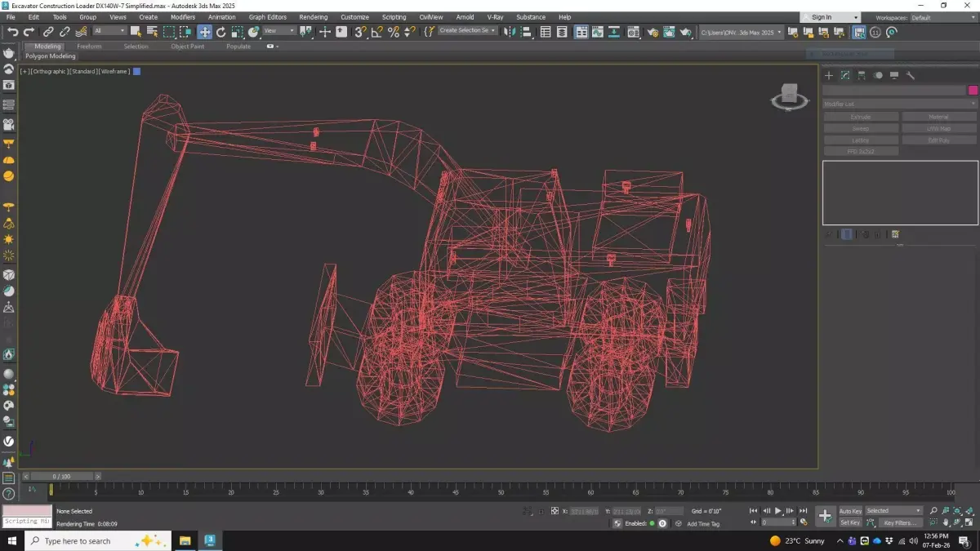980x551 pixels.
Task: Toggle Auto Key mode
Action: pyautogui.click(x=850, y=511)
